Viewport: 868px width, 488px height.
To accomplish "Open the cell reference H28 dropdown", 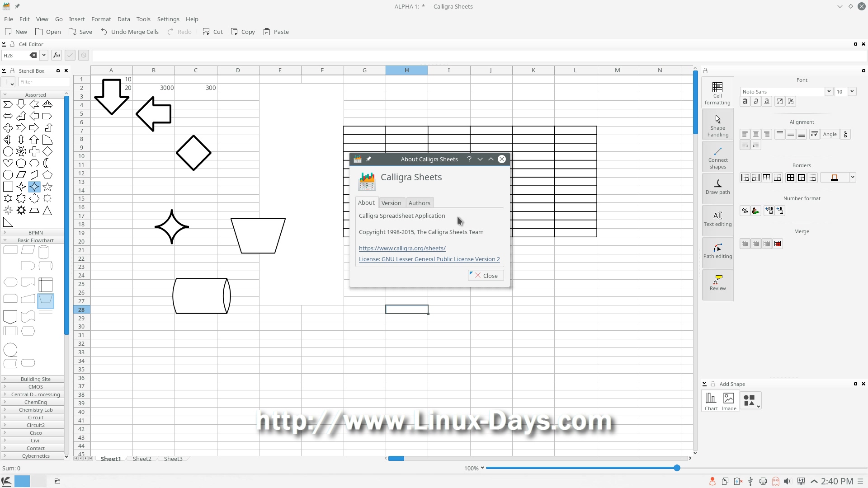I will (44, 55).
